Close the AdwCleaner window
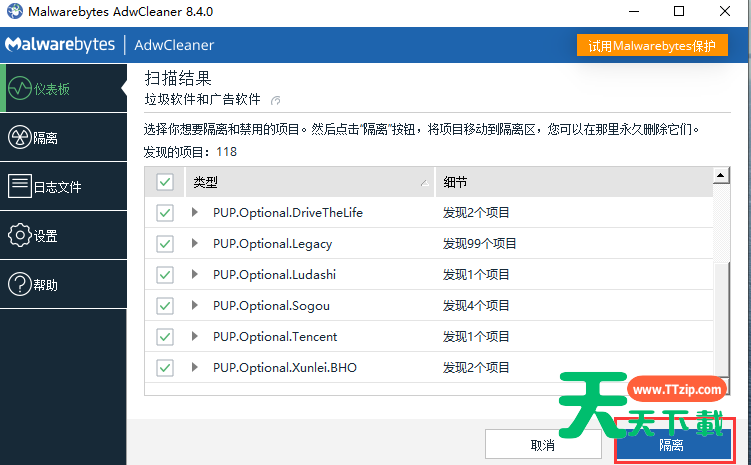 (725, 11)
